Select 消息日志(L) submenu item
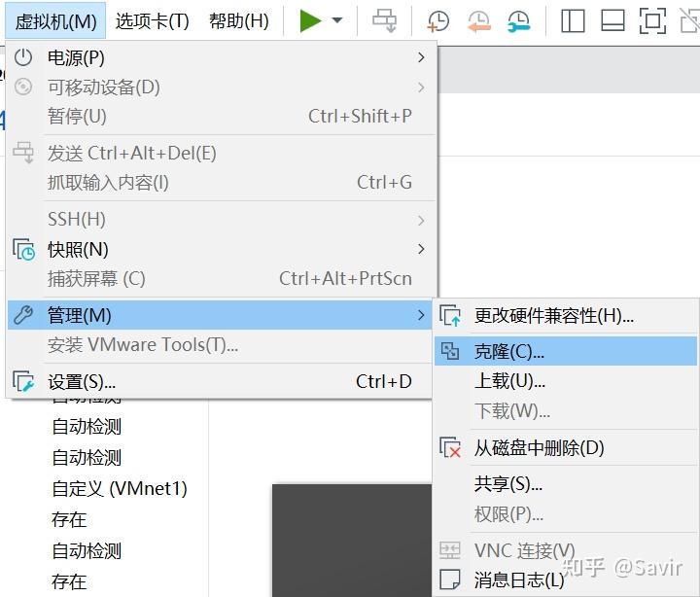 click(x=566, y=580)
